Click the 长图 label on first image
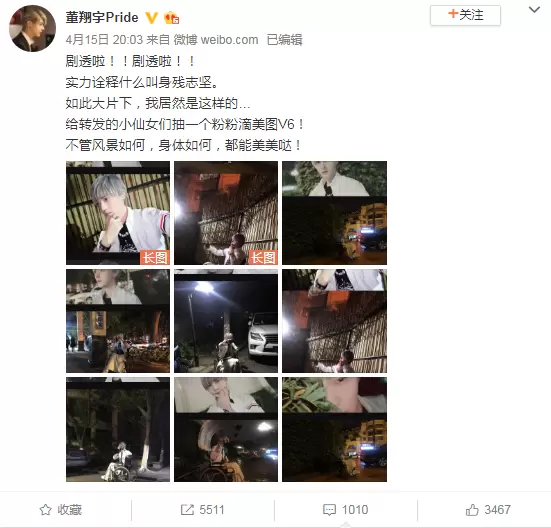The image size is (551, 528). (x=155, y=258)
